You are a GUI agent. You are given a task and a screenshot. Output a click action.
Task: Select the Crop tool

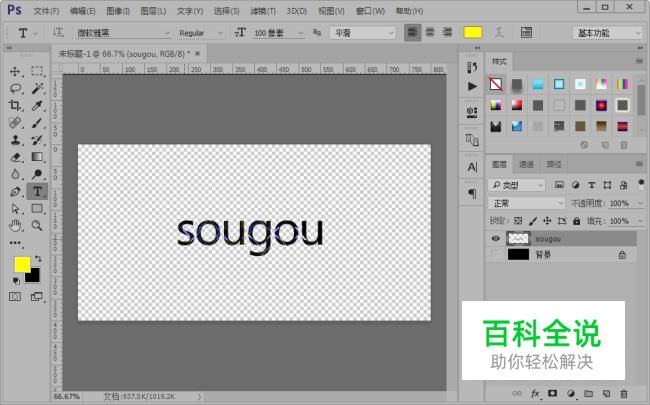coord(15,105)
